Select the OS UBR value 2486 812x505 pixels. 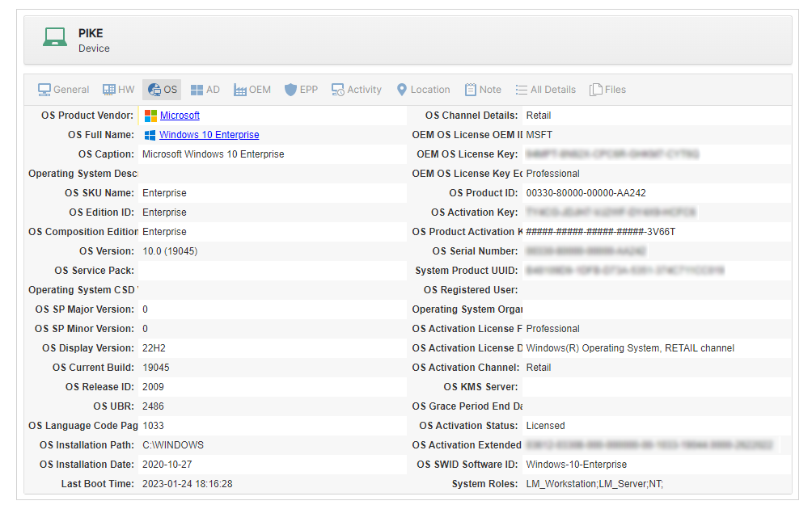(153, 406)
